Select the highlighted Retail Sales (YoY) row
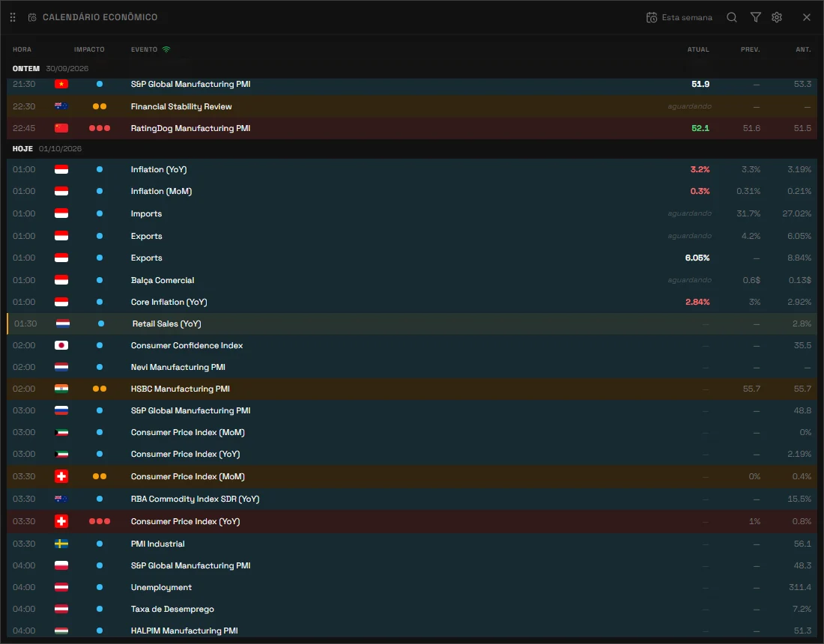 [x=412, y=323]
